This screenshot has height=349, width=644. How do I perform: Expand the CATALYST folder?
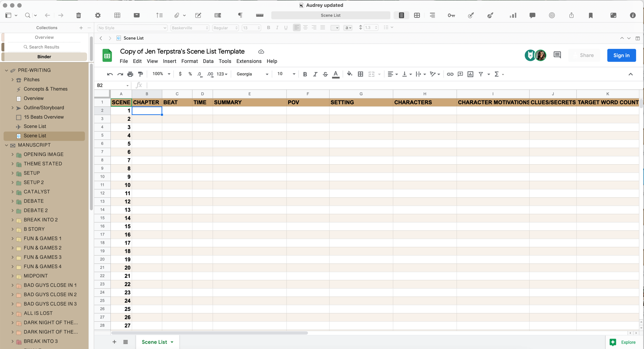point(13,192)
